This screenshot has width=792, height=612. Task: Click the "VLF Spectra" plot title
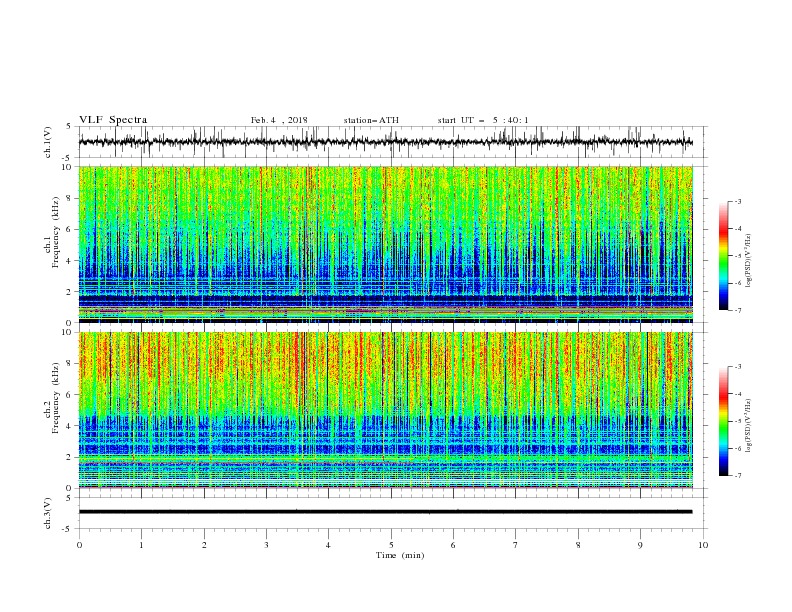click(113, 120)
